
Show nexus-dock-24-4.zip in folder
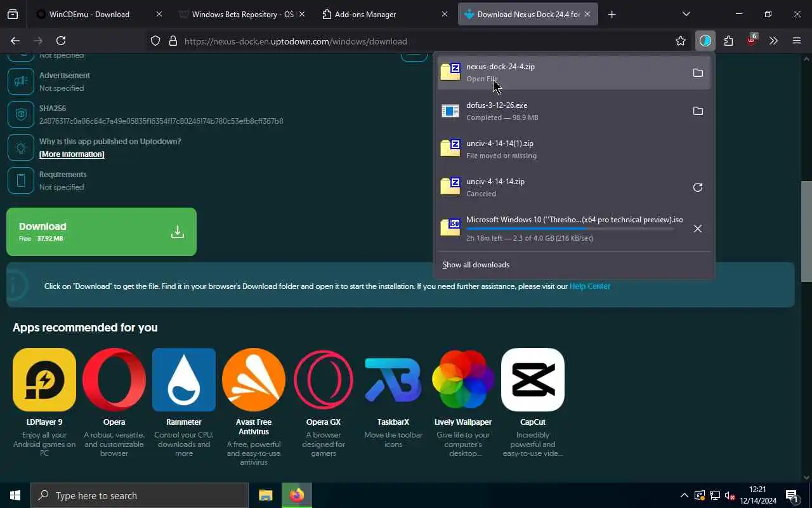tap(698, 72)
